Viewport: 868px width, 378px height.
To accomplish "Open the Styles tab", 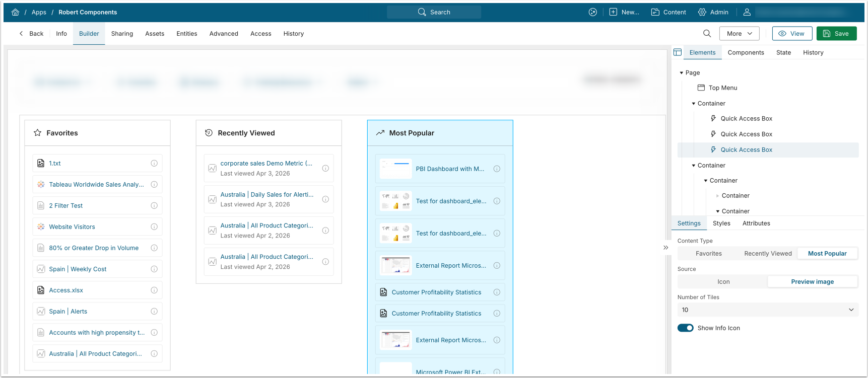I will click(x=721, y=223).
